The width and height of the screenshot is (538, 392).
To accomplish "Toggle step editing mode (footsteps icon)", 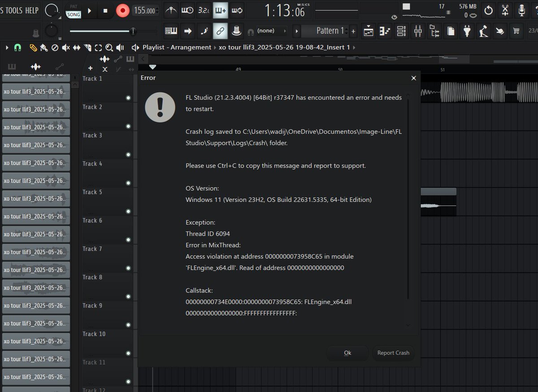I will point(204,31).
